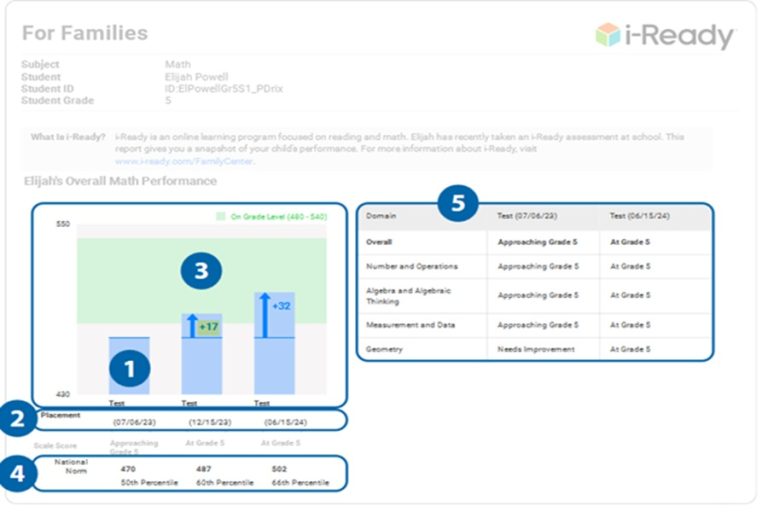The width and height of the screenshot is (768, 512).
Task: Click the Algebra and Algebraic Thinking domain row
Action: click(x=535, y=296)
